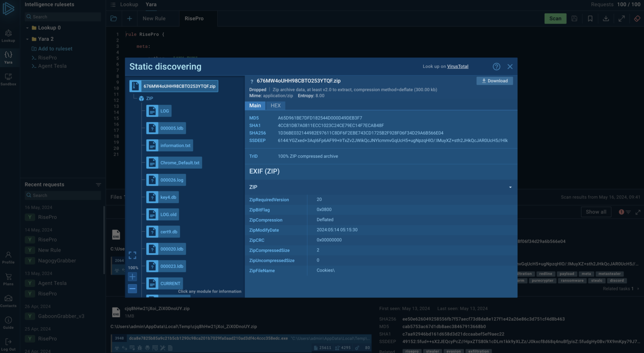Toggle the filter on Recent requests
Image resolution: width=644 pixels, height=353 pixels.
99,184
